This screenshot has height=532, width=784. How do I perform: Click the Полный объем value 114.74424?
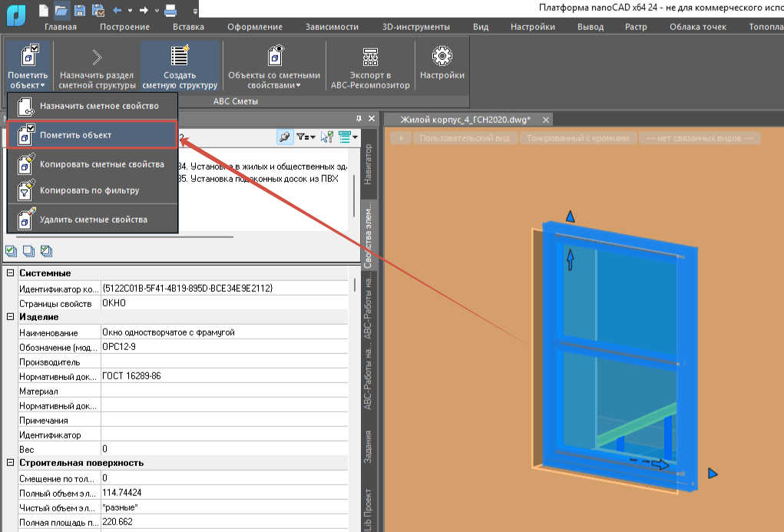tap(224, 493)
